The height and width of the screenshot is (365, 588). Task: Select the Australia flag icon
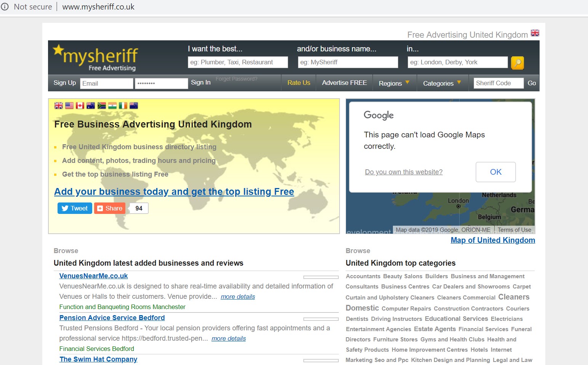(91, 105)
